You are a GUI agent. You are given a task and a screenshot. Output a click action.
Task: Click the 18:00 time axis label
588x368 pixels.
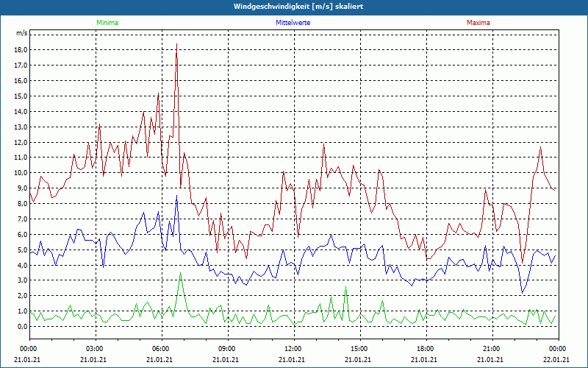click(x=426, y=349)
